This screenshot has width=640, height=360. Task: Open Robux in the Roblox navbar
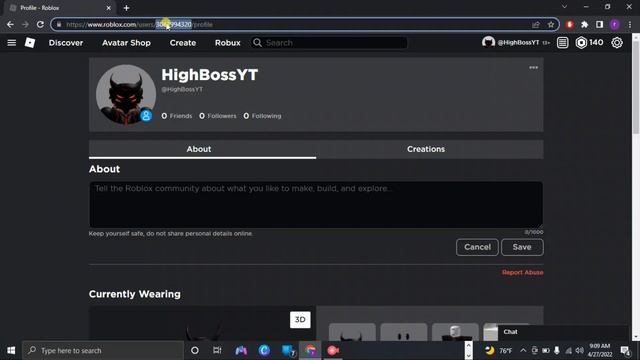(228, 42)
